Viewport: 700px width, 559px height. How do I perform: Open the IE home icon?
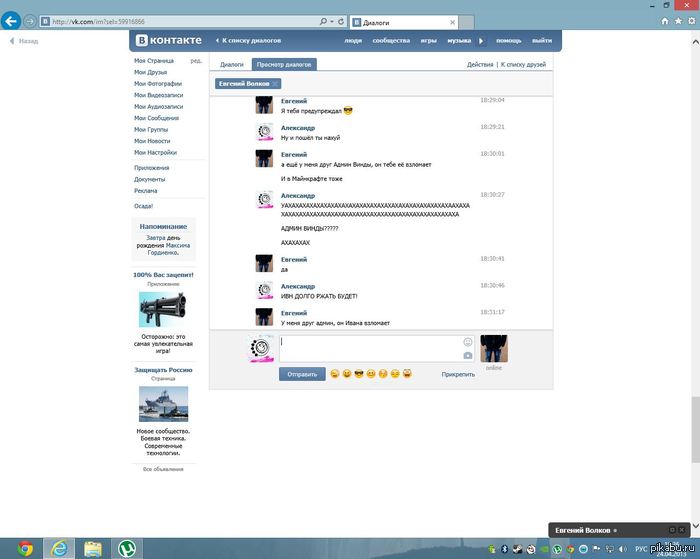click(x=665, y=20)
